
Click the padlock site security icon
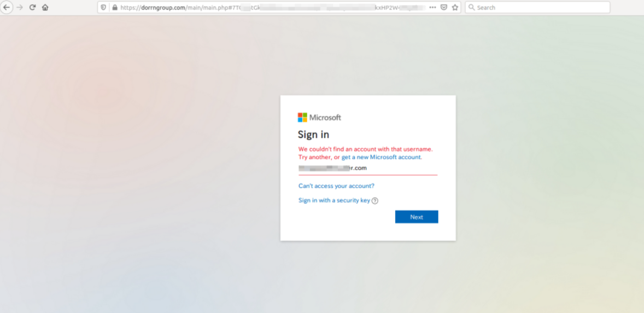click(115, 8)
